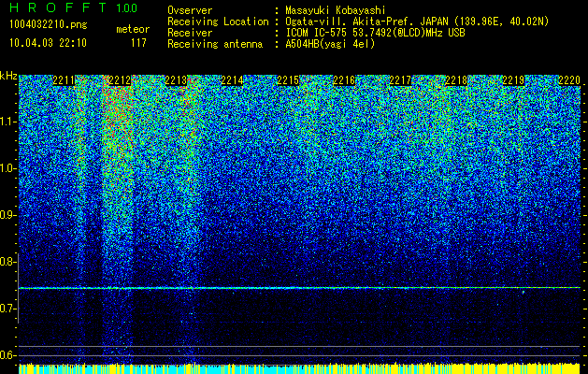Image resolution: width=588 pixels, height=374 pixels.
Task: Click the 2218 time marker
Action: 457,80
